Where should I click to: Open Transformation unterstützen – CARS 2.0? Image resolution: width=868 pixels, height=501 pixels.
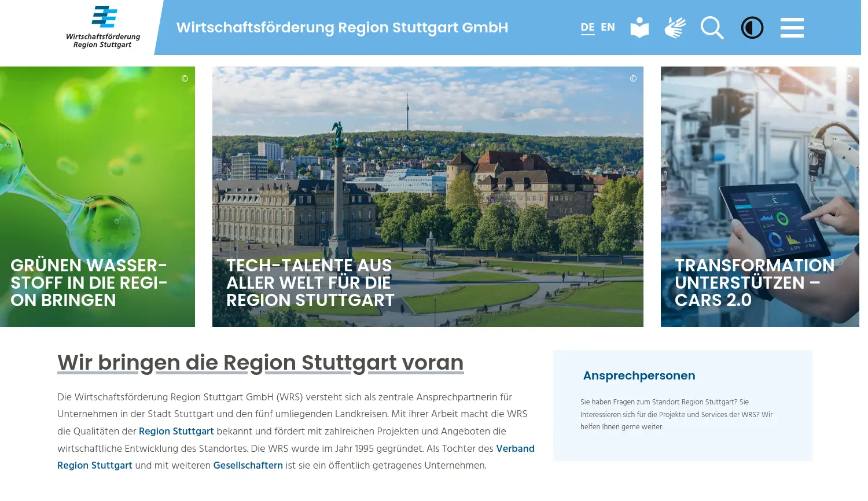754,282
